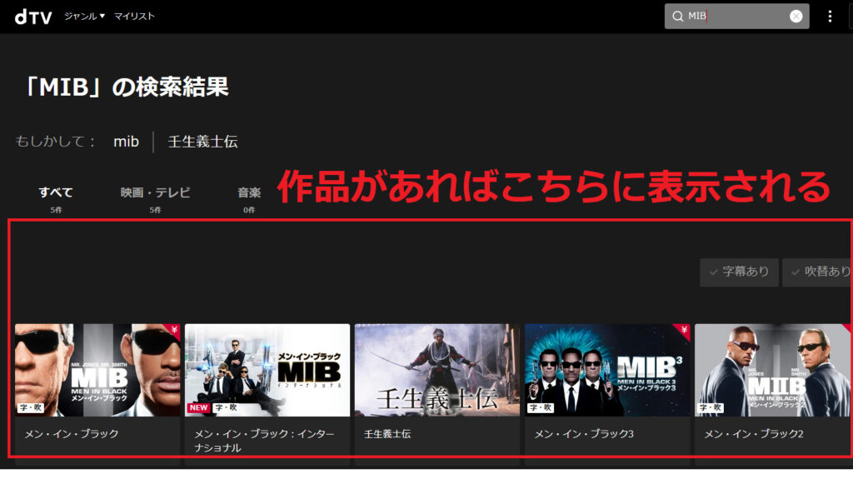Click the 字・吹 badge on メン・イン・ブラック2
Viewport: 853px width, 504px height.
pos(711,407)
